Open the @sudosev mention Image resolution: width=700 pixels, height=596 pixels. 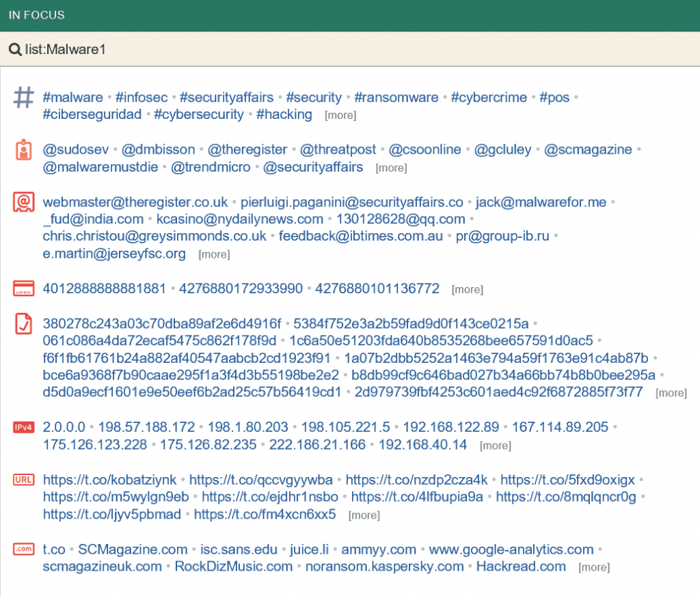(76, 149)
